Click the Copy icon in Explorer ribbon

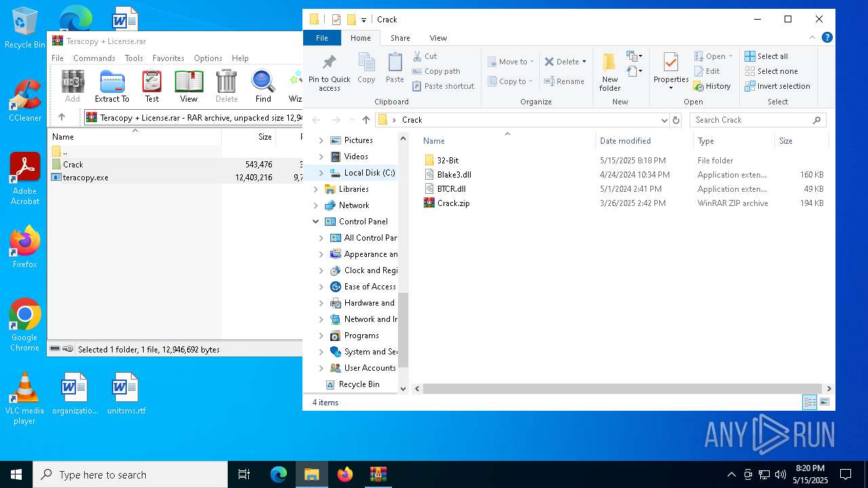(366, 68)
